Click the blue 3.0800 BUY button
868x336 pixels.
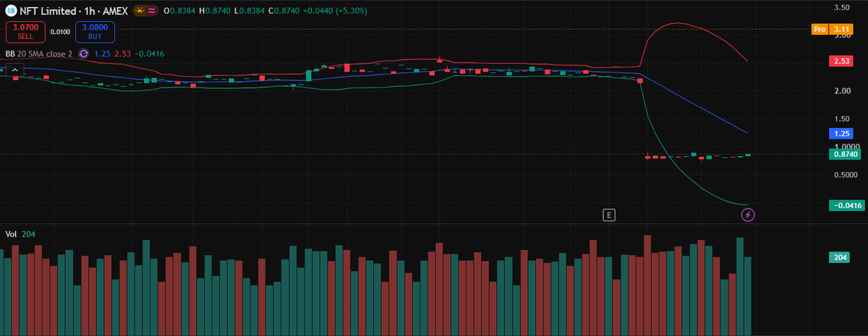click(x=95, y=32)
